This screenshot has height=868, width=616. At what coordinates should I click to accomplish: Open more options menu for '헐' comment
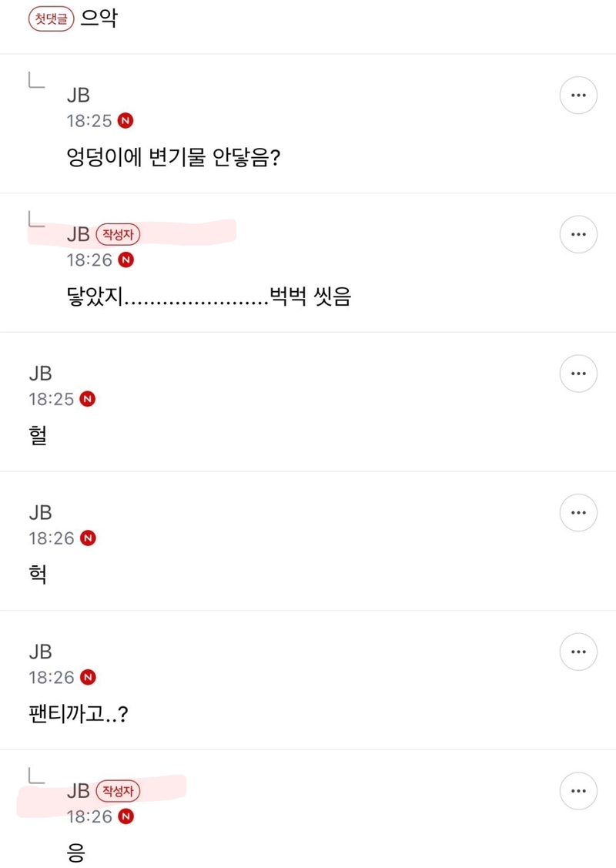pos(578,374)
